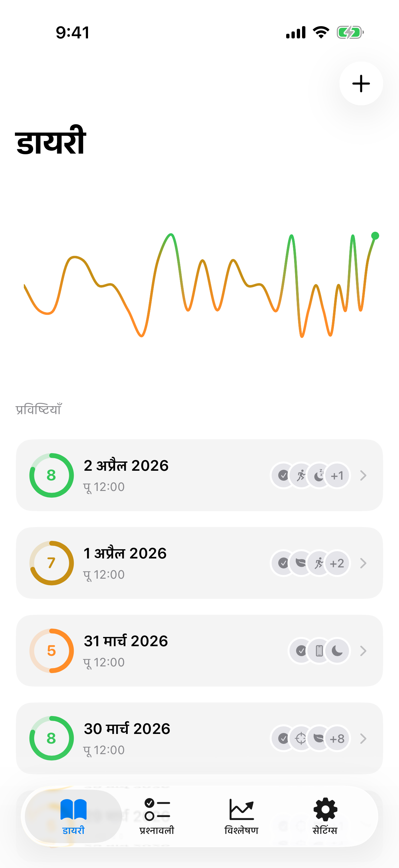Open the 30 मार्च 2026 entry chevron
Image resolution: width=399 pixels, height=868 pixels.
click(363, 738)
